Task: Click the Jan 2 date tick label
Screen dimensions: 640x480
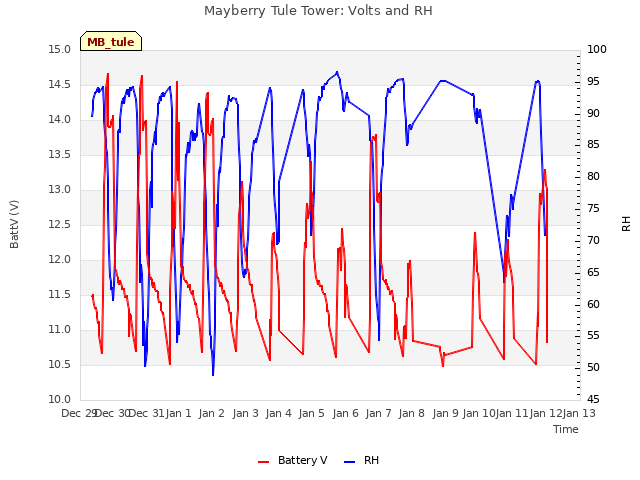Action: pyautogui.click(x=212, y=413)
